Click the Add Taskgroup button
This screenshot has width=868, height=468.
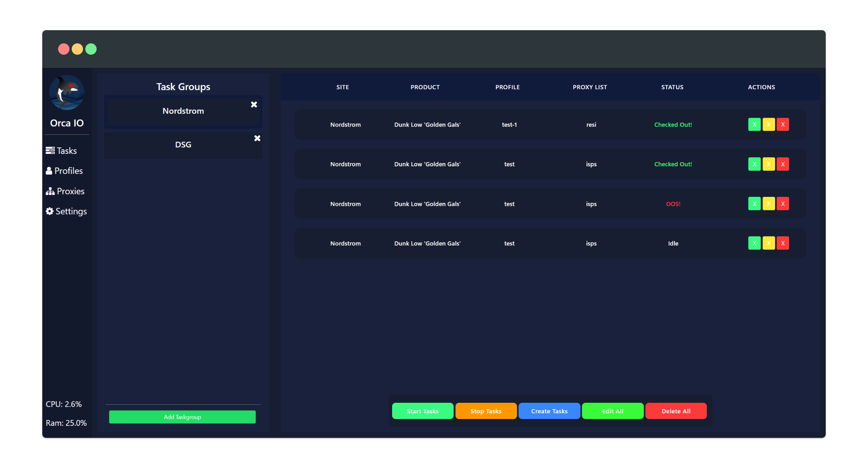[x=182, y=417]
